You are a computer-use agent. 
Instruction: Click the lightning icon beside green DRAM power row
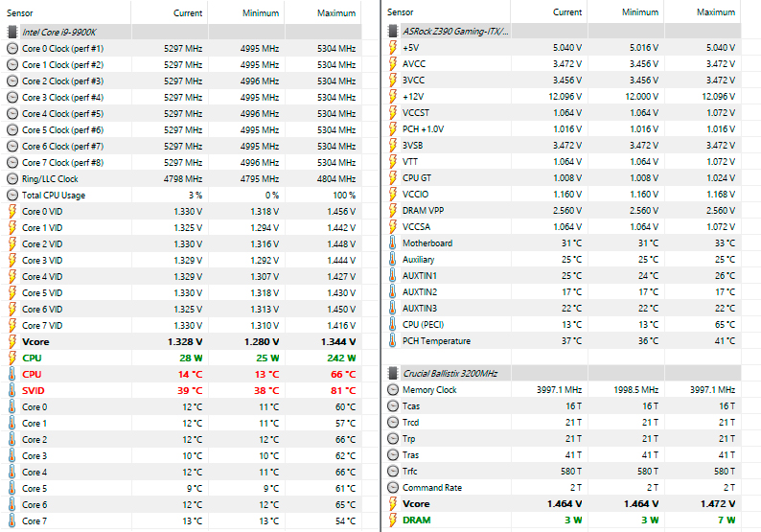point(393,520)
